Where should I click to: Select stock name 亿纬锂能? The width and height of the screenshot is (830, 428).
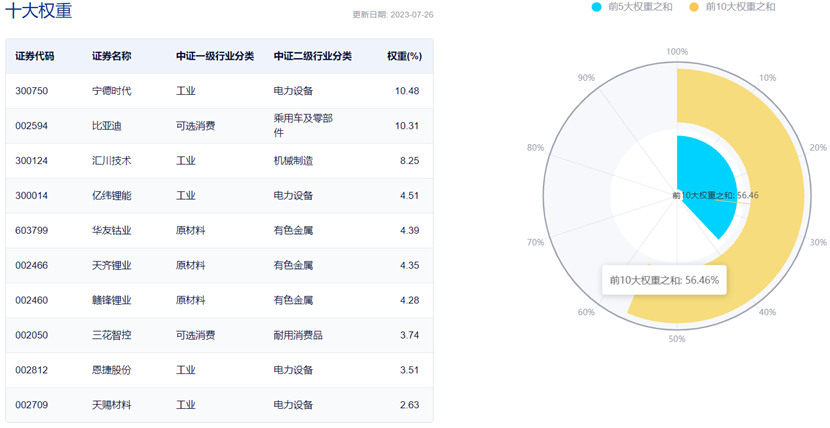112,196
